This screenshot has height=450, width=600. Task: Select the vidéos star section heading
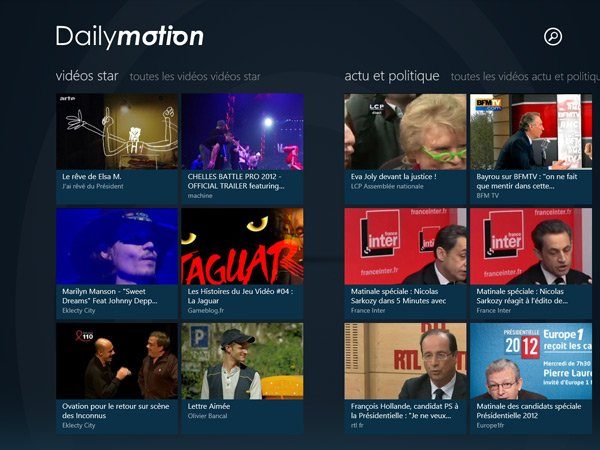click(x=87, y=76)
